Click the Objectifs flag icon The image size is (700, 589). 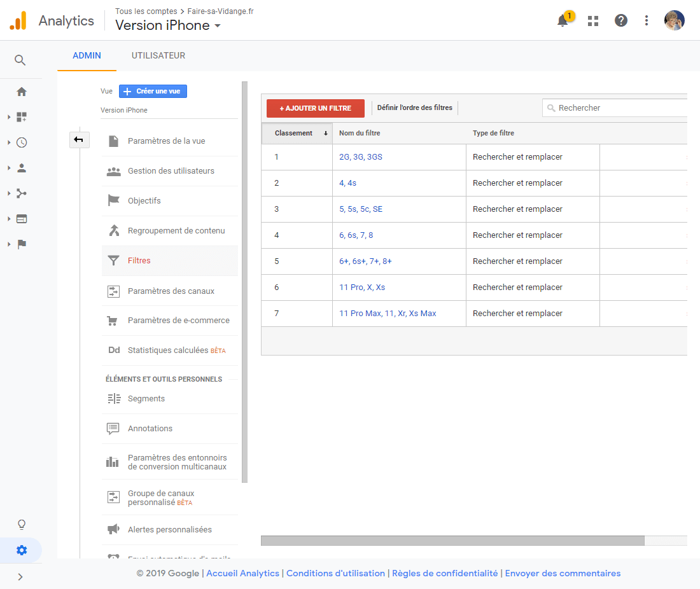coord(114,200)
